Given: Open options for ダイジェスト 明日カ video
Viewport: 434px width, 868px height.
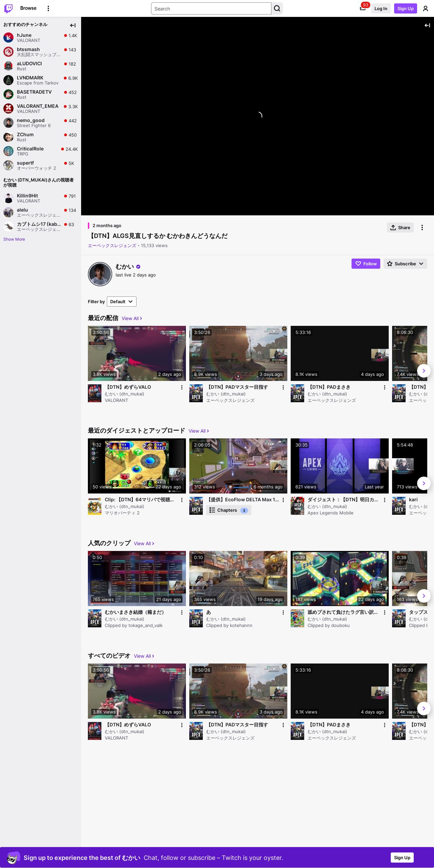Looking at the screenshot, I should tap(385, 500).
